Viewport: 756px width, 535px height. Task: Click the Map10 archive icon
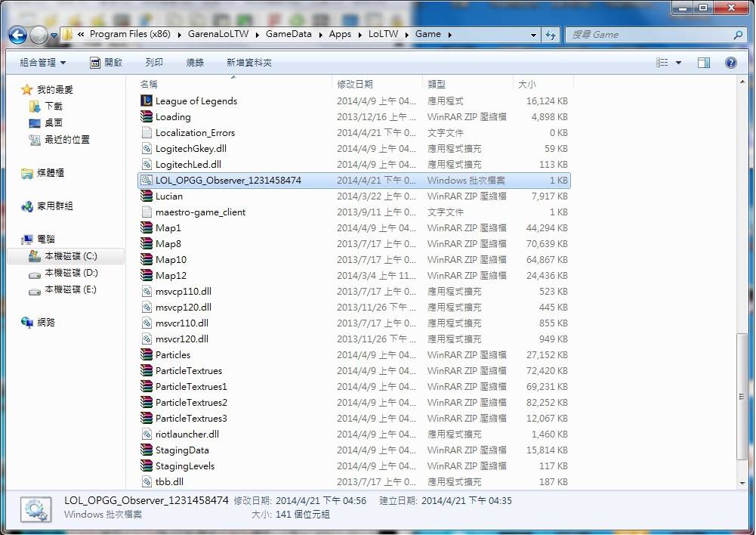point(146,259)
